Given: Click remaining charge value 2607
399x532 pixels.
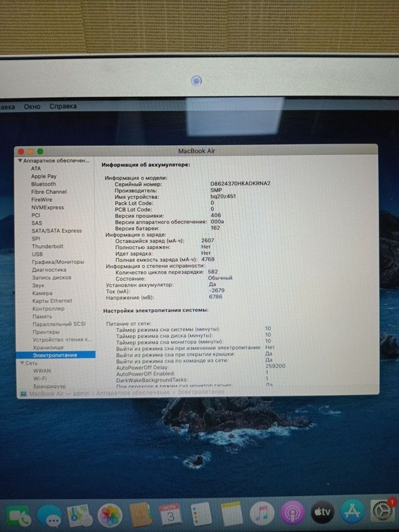Looking at the screenshot, I should (x=208, y=241).
